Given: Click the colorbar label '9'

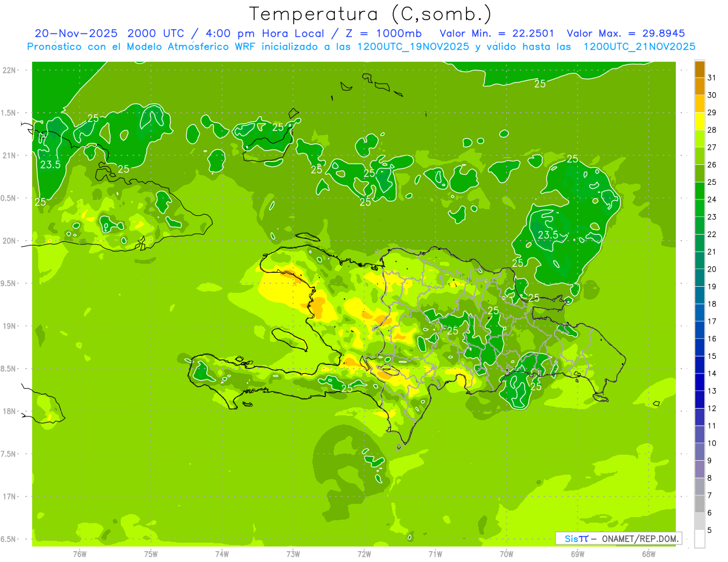Looking at the screenshot, I should coord(710,461).
